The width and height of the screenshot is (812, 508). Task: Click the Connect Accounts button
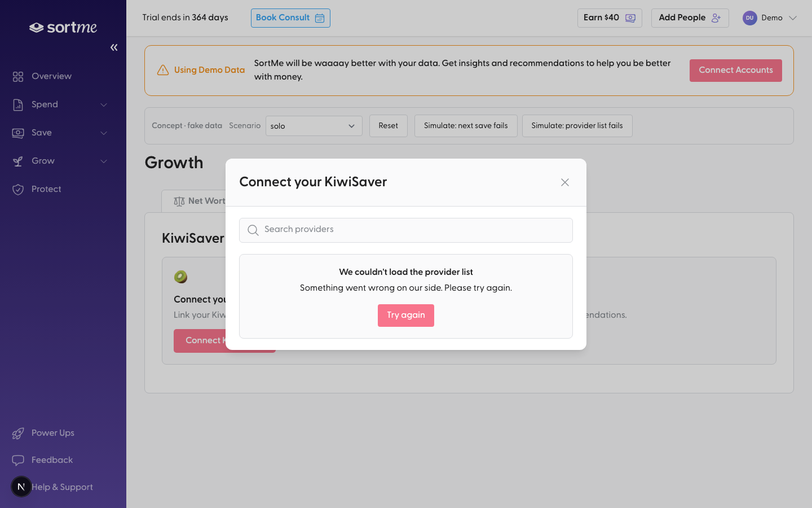[x=736, y=71]
